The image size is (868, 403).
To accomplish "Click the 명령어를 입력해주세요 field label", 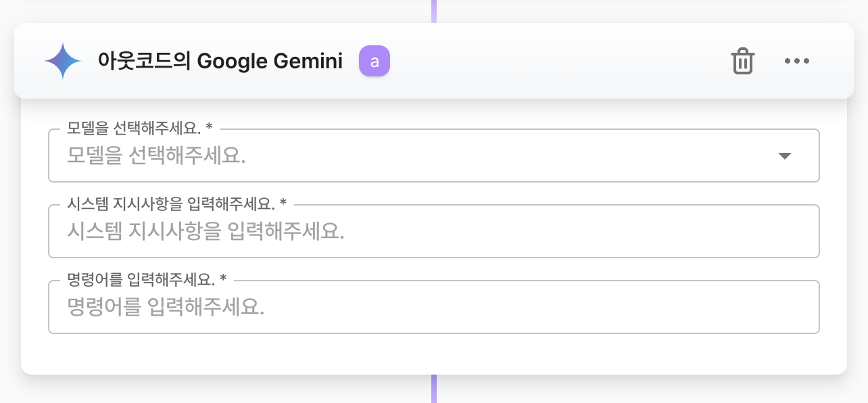I will (x=141, y=279).
